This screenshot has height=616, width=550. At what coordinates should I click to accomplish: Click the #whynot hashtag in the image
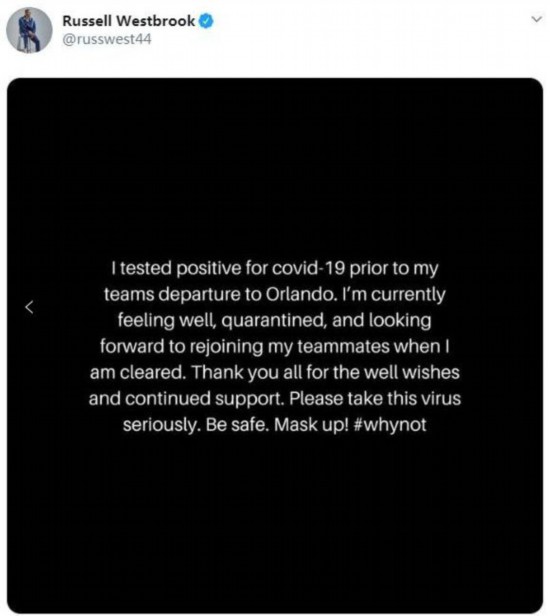coord(390,425)
